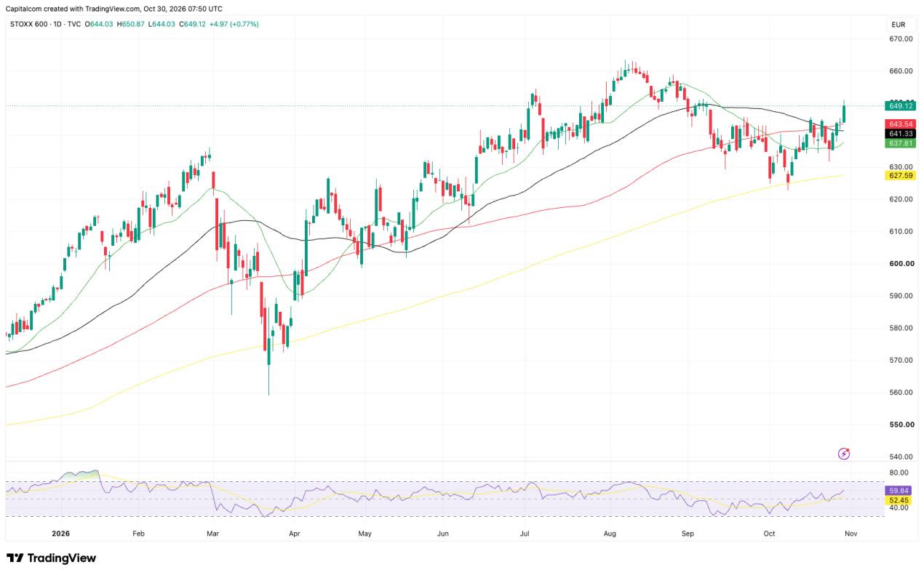924x575 pixels.
Task: Click the Feb label on time axis
Action: (x=139, y=534)
